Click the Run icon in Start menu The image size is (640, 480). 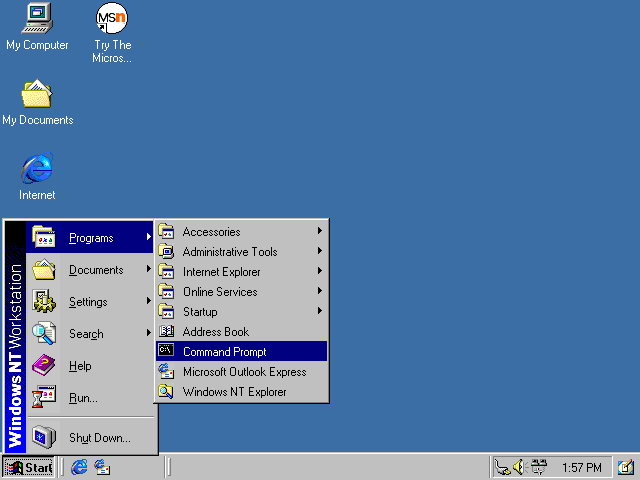click(44, 397)
